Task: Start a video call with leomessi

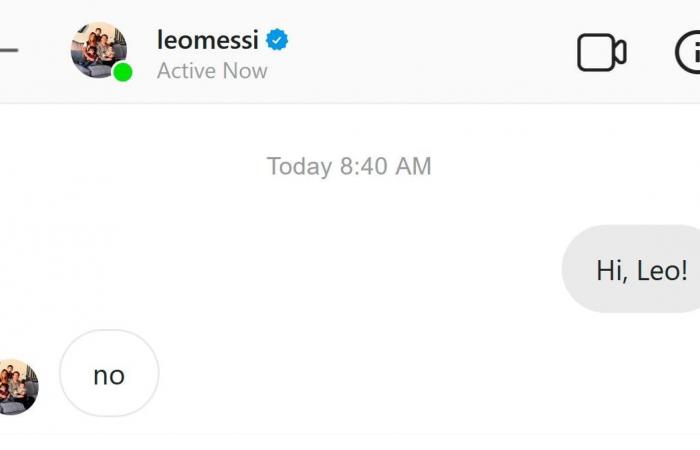Action: pyautogui.click(x=601, y=52)
